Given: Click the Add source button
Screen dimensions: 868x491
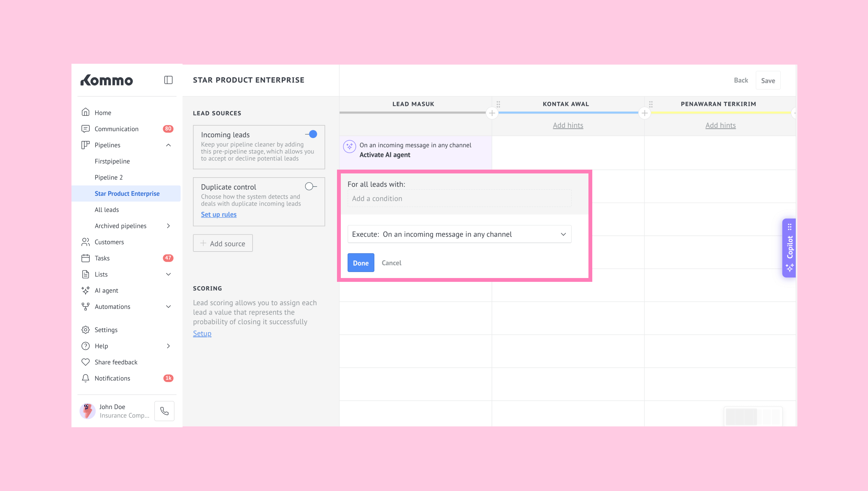Looking at the screenshot, I should pyautogui.click(x=223, y=243).
